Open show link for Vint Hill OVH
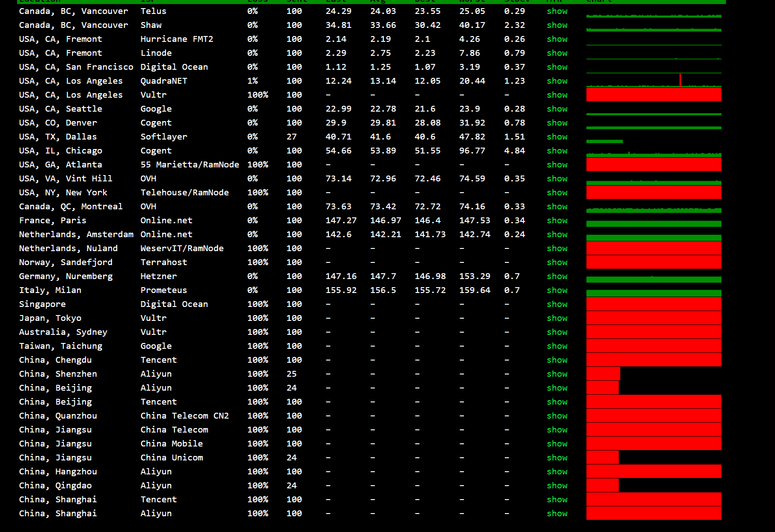This screenshot has width=775, height=532. coord(557,179)
